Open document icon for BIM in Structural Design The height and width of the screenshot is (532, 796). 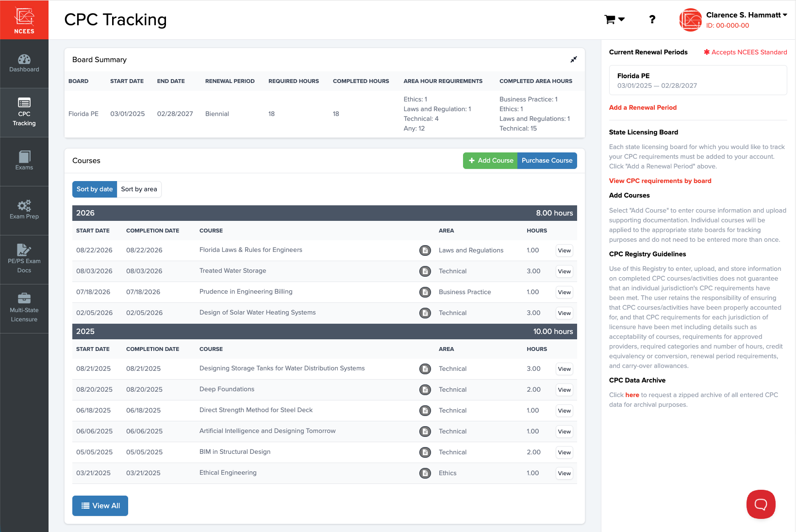pos(425,452)
